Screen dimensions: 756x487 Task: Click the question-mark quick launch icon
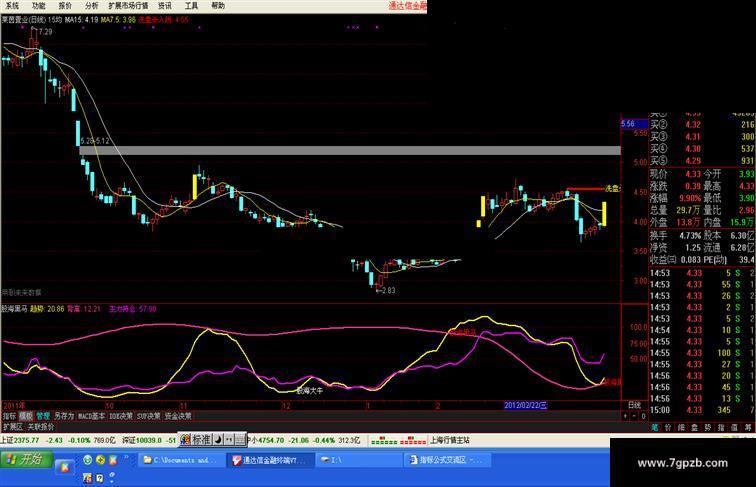100,478
